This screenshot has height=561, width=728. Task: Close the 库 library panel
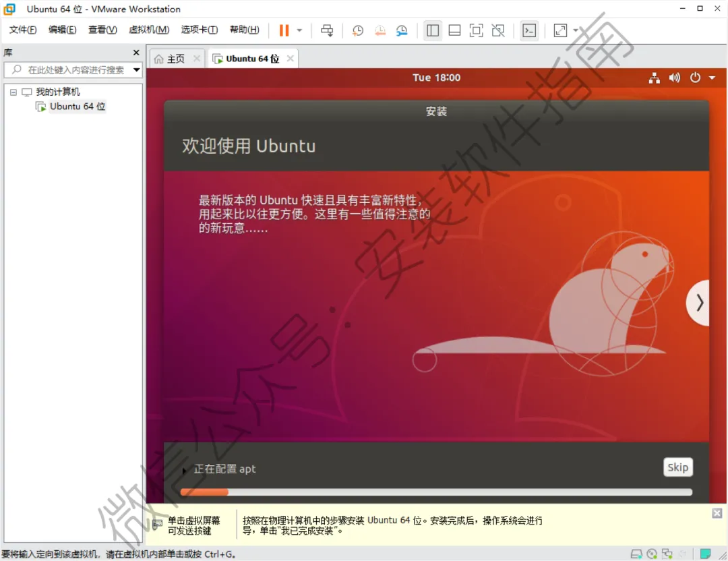[136, 53]
